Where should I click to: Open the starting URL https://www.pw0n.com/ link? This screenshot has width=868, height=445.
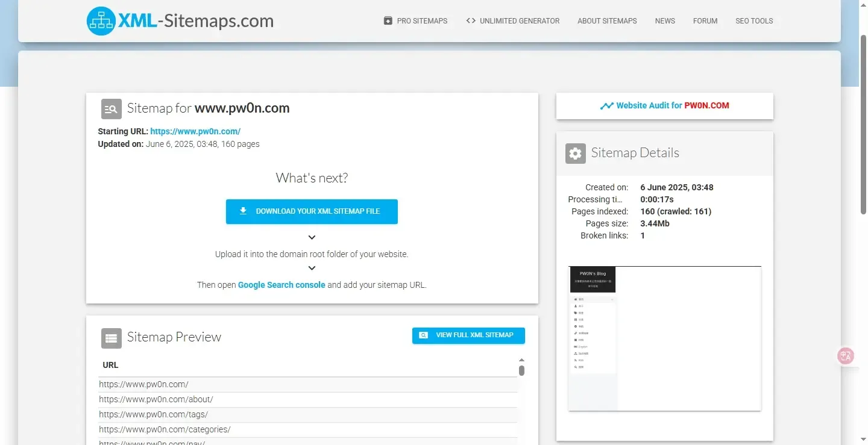coord(195,131)
